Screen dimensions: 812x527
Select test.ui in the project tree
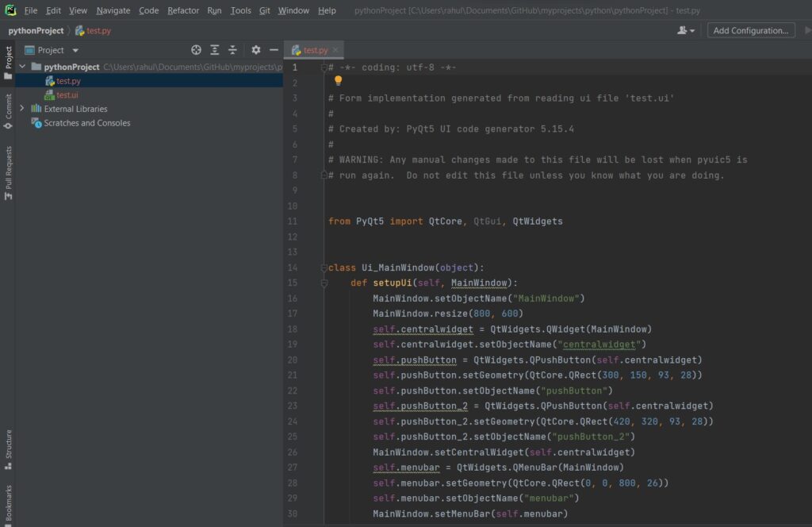tap(67, 95)
